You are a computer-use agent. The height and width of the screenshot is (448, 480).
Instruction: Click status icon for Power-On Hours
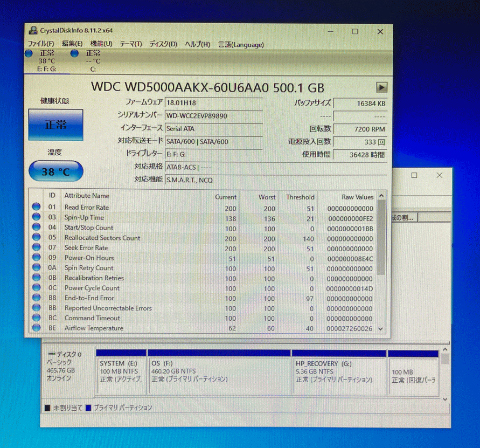point(36,257)
